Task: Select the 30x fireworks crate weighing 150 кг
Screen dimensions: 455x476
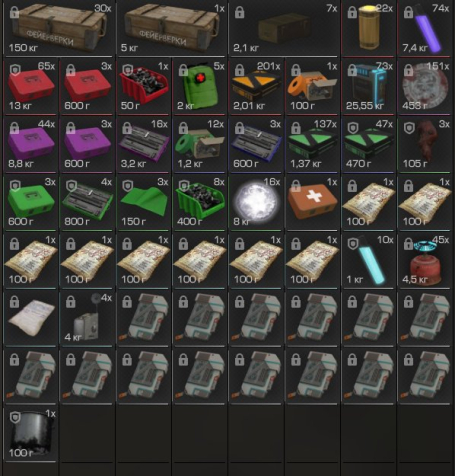Action: pyautogui.click(x=59, y=28)
